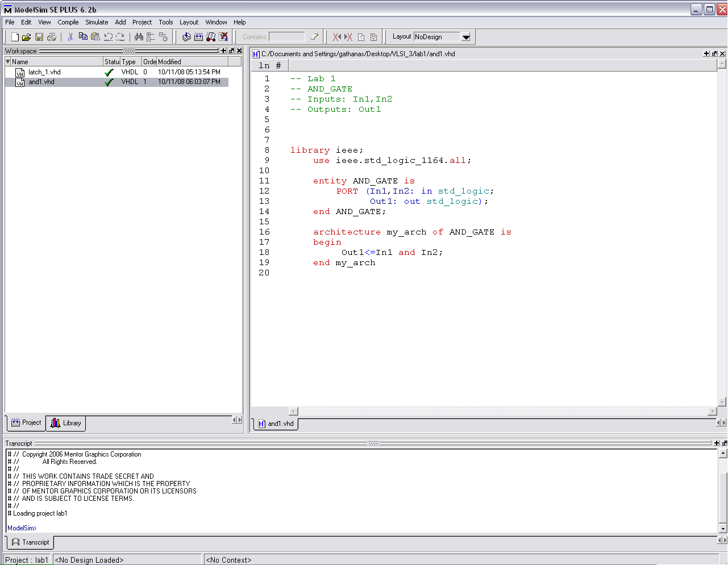The width and height of the screenshot is (728, 565).
Task: Undock the Workspace pane
Action: pyautogui.click(x=231, y=51)
